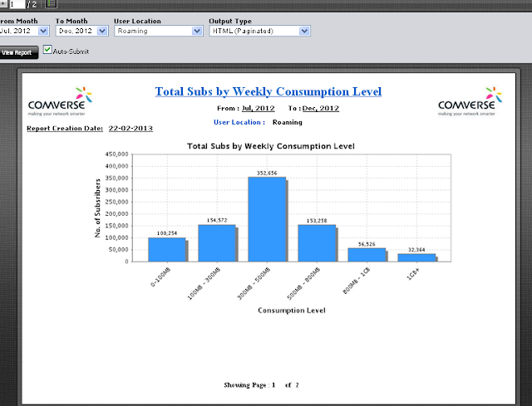Click the green list icon in toolbar
Image resolution: width=532 pixels, height=406 pixels.
click(51, 3)
